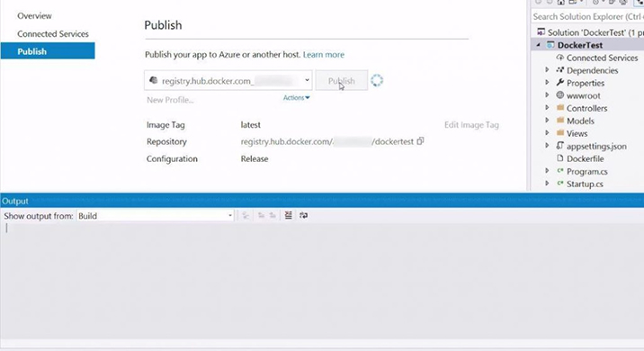644x351 pixels.
Task: Click the DockerTest project icon
Action: coord(550,45)
